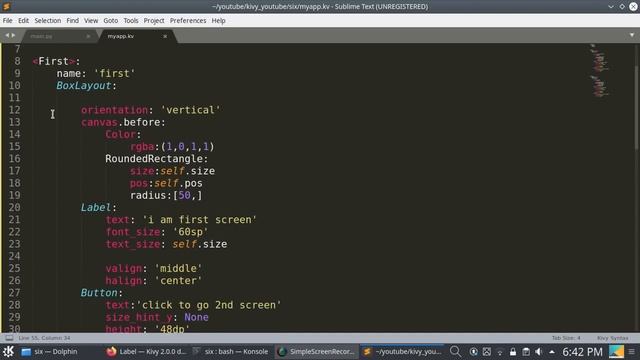Click the vertical scrollbar thumb
Image resolution: width=640 pixels, height=360 pixels.
[637, 107]
